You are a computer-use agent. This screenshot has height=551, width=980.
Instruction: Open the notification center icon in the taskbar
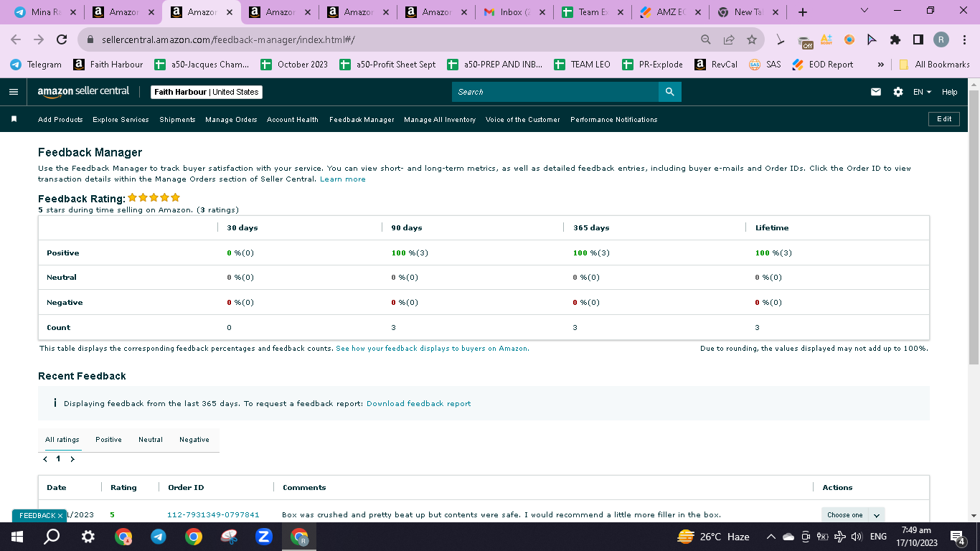[958, 537]
